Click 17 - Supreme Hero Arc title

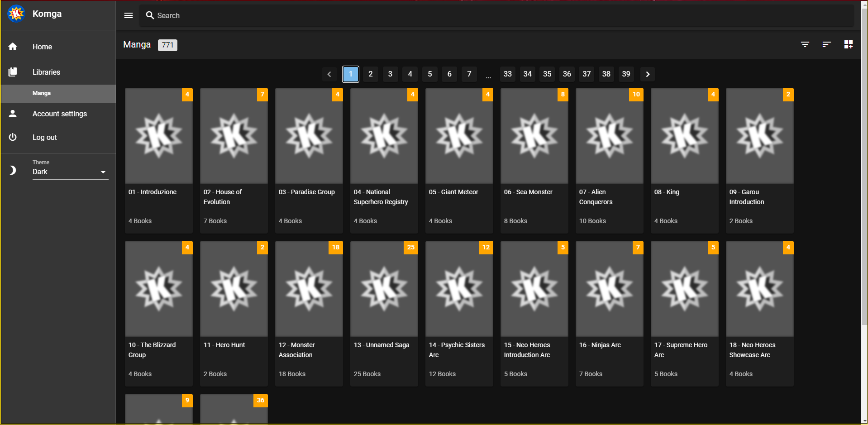(681, 350)
